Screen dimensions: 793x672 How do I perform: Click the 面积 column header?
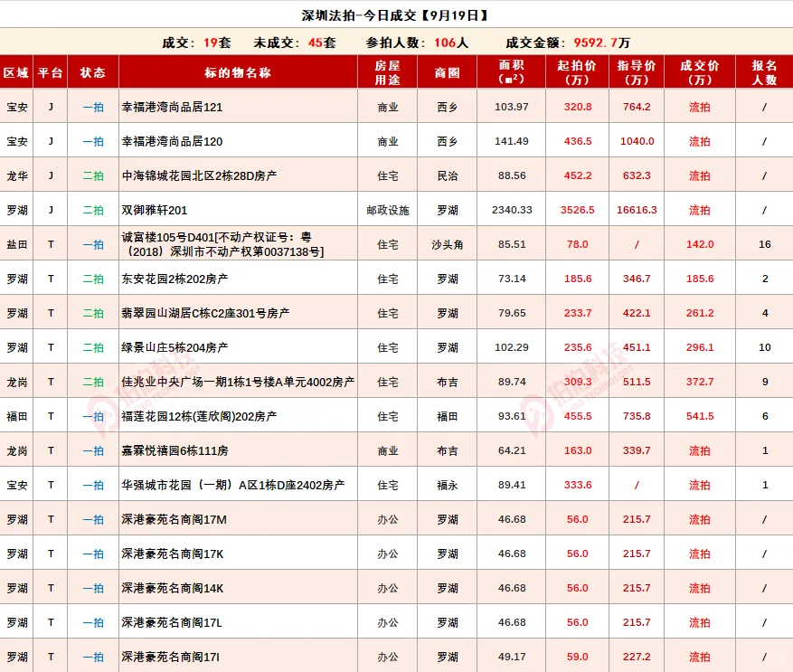pos(511,71)
